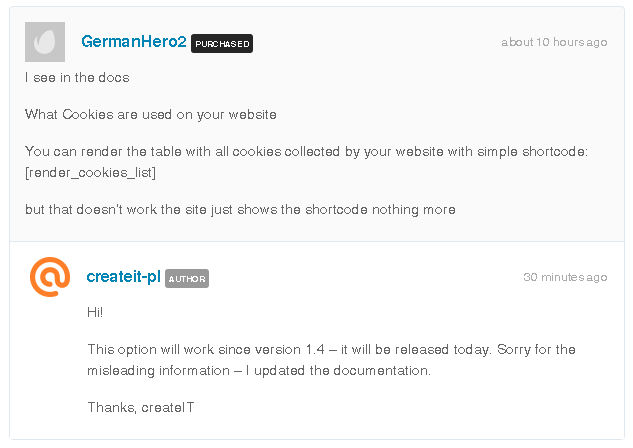Open the GermanHero2 profile link

click(134, 42)
